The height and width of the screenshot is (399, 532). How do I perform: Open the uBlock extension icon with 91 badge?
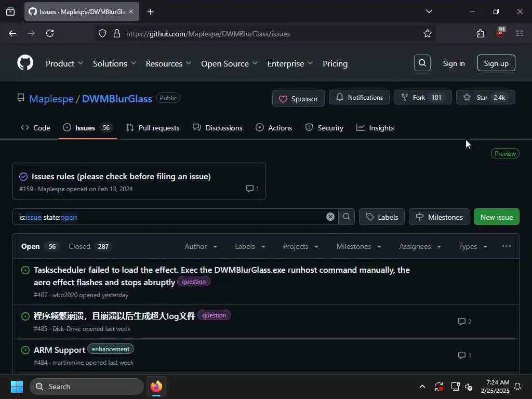500,33
